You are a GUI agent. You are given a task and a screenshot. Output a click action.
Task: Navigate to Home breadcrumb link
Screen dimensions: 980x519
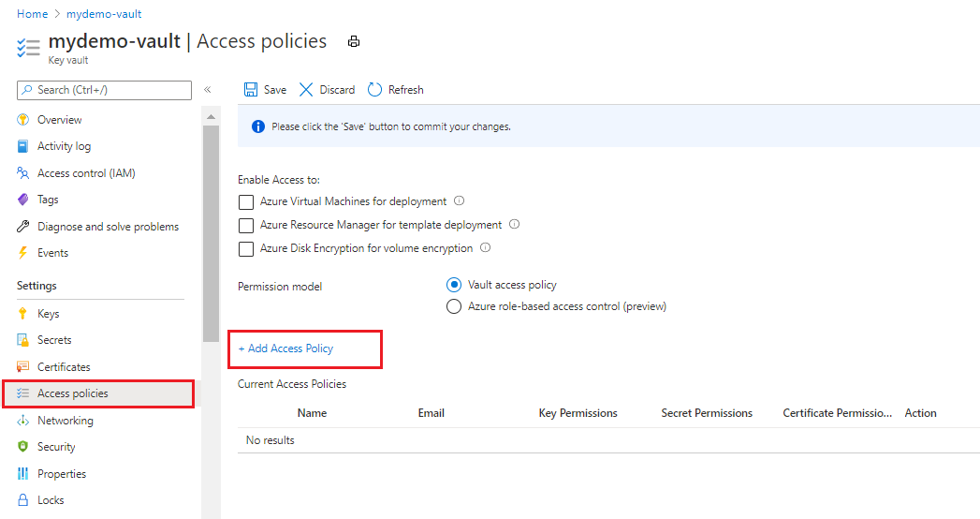32,14
